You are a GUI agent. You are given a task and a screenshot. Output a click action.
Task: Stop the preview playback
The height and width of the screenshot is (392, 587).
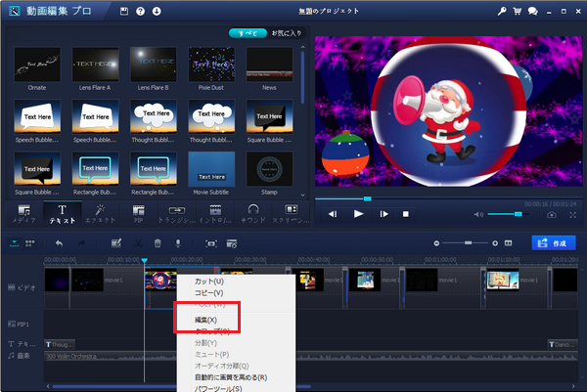coord(405,214)
